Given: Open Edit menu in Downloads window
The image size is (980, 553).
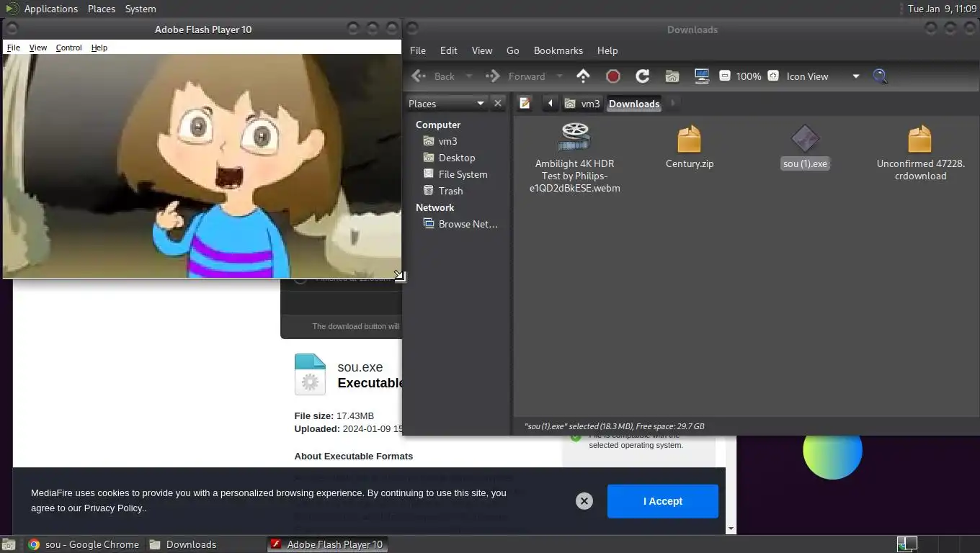Looking at the screenshot, I should (x=449, y=50).
